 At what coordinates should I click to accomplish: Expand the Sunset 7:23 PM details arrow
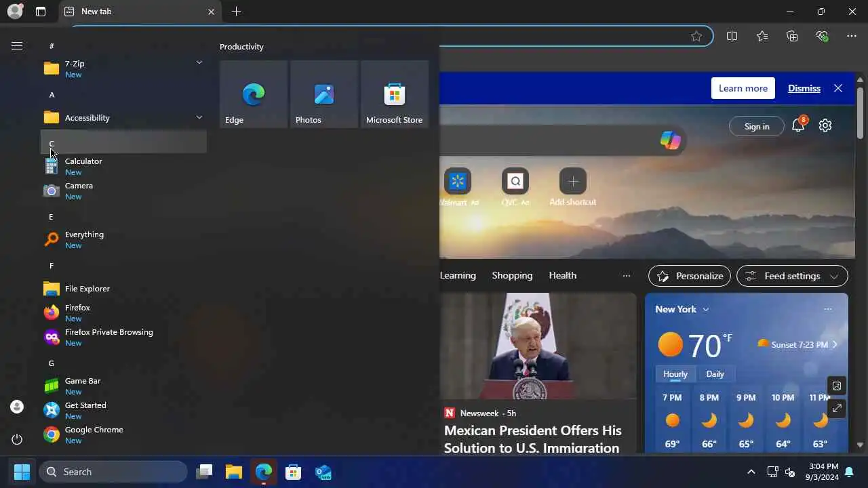pyautogui.click(x=835, y=344)
